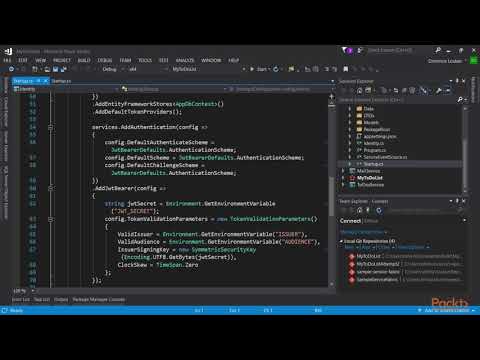Click Add to Source Control in status bar
The width and height of the screenshot is (480, 360).
click(x=446, y=310)
